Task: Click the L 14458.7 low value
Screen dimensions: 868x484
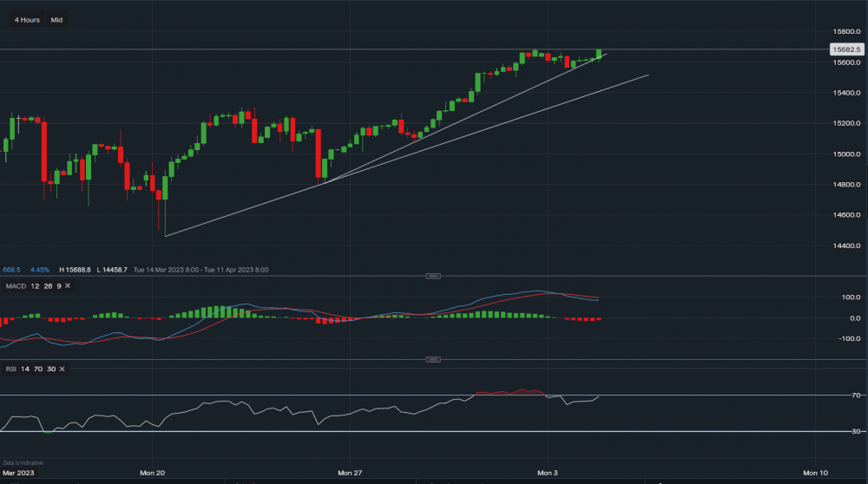Action: [x=112, y=270]
